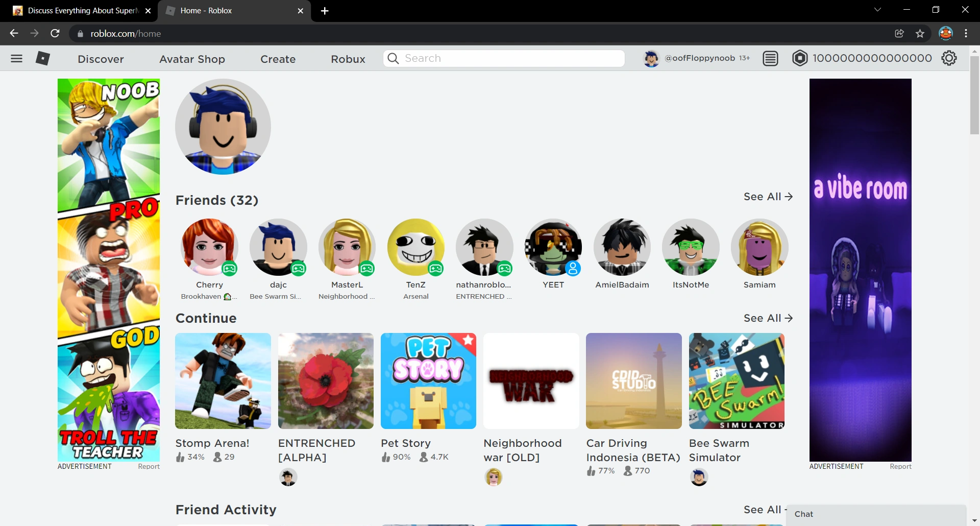
Task: Click the Robux currency icon
Action: pyautogui.click(x=800, y=58)
